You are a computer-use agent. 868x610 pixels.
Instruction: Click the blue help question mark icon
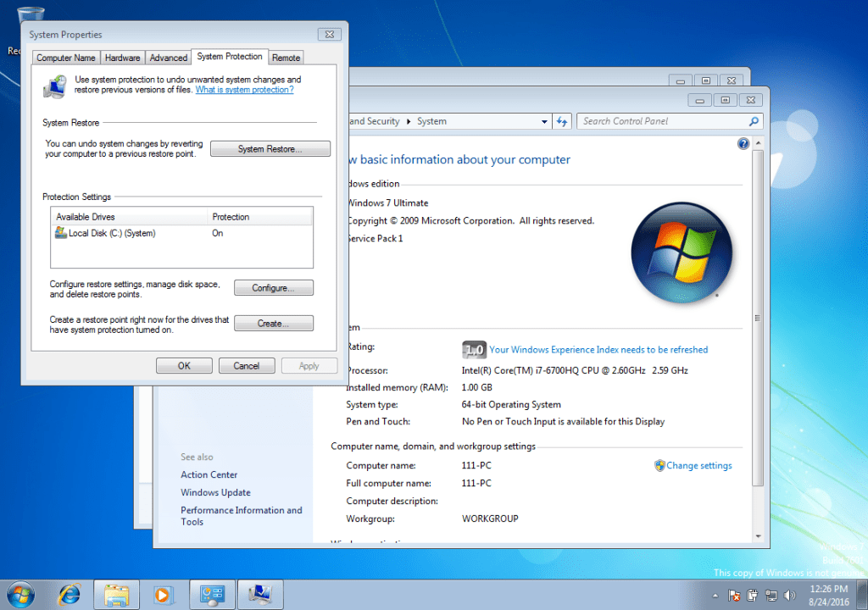point(743,144)
